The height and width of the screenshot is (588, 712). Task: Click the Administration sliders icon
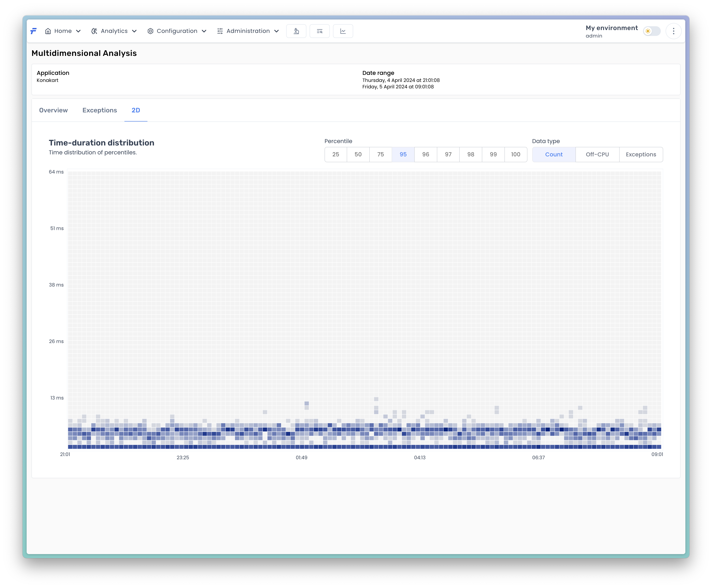pyautogui.click(x=220, y=31)
